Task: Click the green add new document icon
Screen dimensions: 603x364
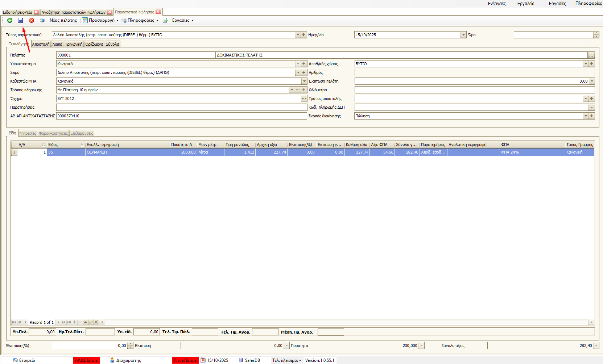Action: pos(10,20)
